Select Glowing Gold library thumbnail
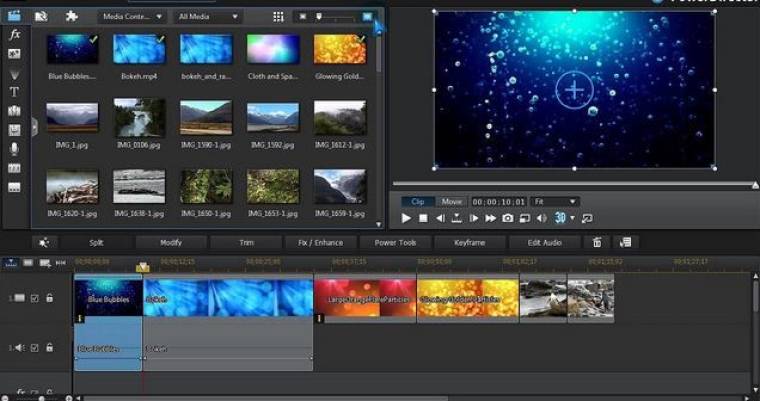Viewport: 760px width, 401px height. click(x=340, y=49)
